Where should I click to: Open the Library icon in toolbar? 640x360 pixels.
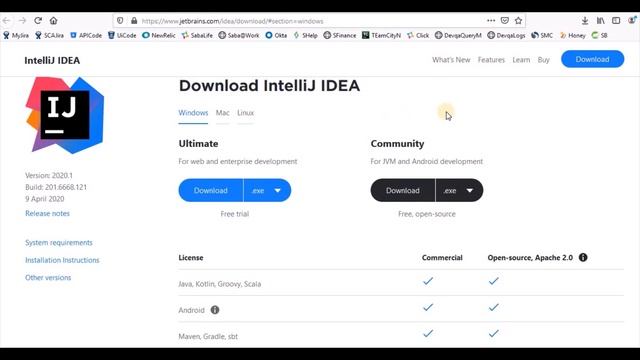(600, 20)
